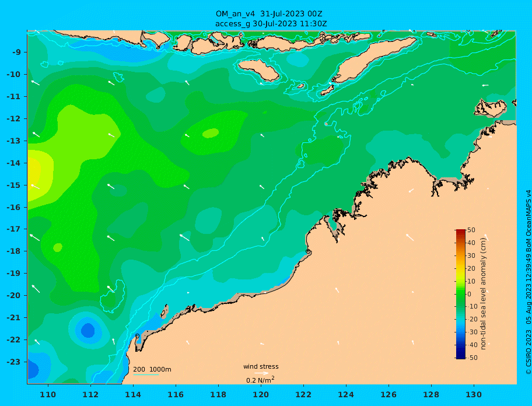Click the '0.2 N/m2' scale text
Image resolution: width=532 pixels, height=406 pixels.
point(260,380)
